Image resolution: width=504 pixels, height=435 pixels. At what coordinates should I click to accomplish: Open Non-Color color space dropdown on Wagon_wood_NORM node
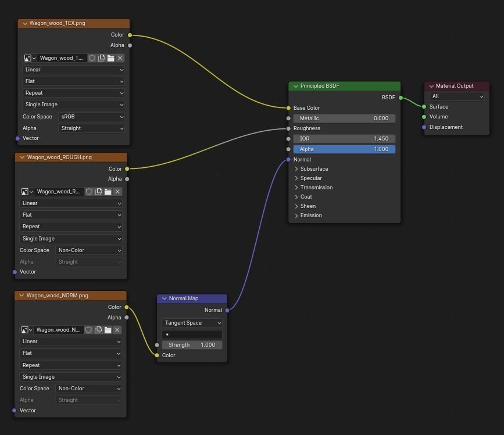89,389
